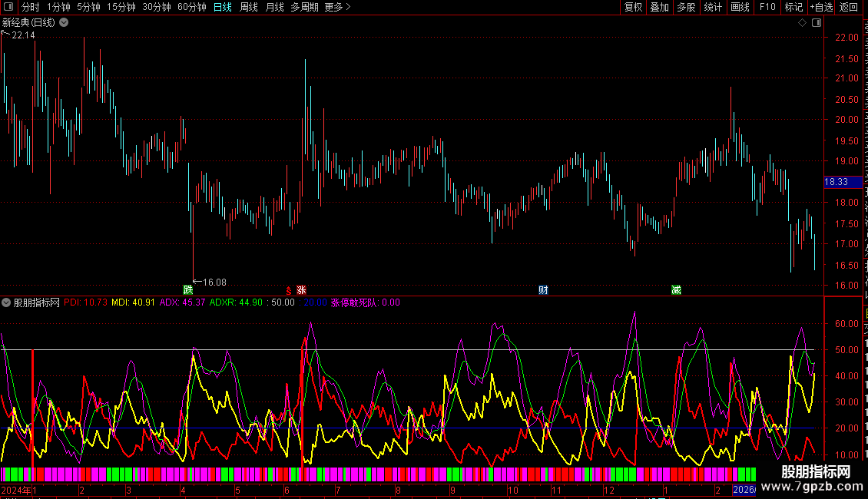The width and height of the screenshot is (868, 499).
Task: Select the 1分钟 period
Action: [58, 7]
